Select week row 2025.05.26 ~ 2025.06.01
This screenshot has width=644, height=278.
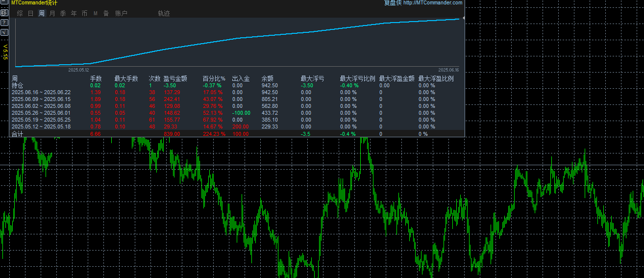(41, 113)
